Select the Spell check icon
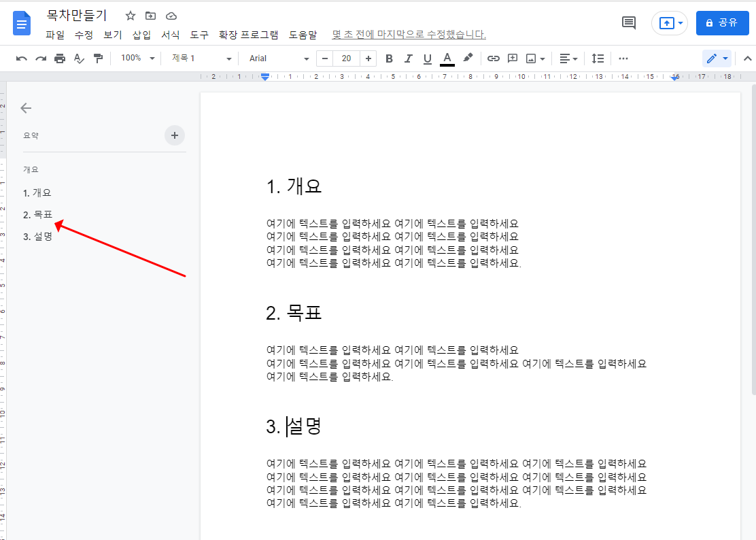Viewport: 756px width, 540px height. 79,58
